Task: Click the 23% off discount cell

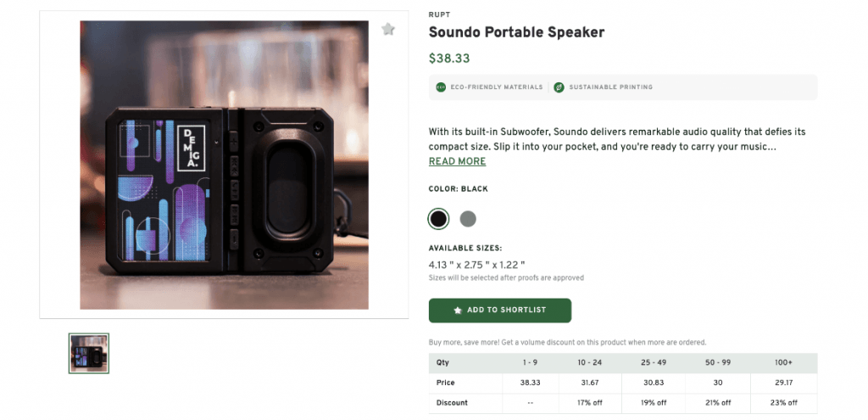Action: (782, 402)
